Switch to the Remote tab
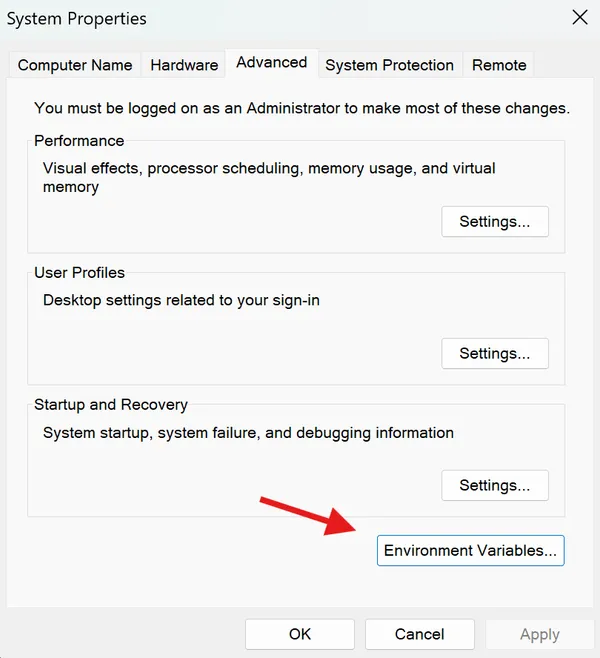The width and height of the screenshot is (600, 658). point(498,65)
